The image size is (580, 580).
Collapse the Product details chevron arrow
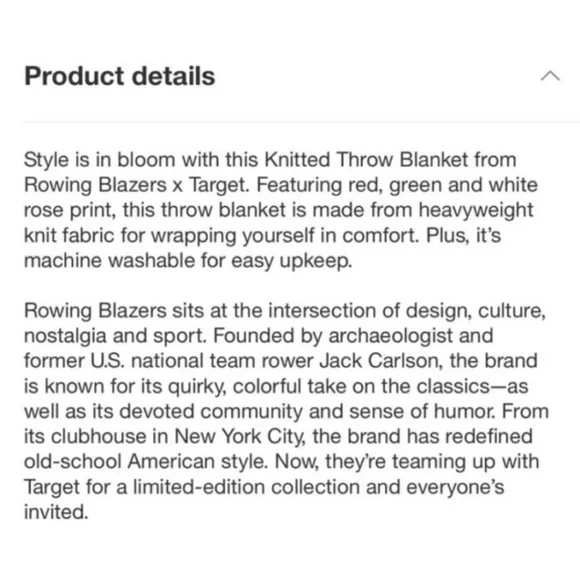pyautogui.click(x=550, y=76)
